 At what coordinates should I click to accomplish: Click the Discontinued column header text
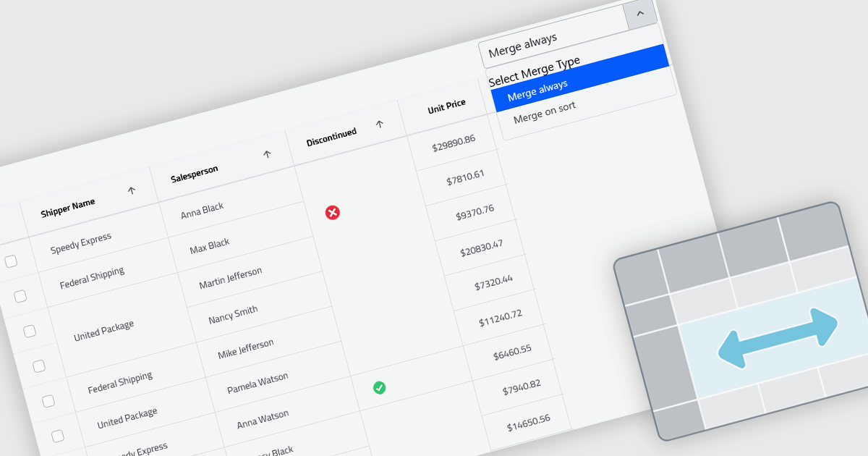click(331, 138)
